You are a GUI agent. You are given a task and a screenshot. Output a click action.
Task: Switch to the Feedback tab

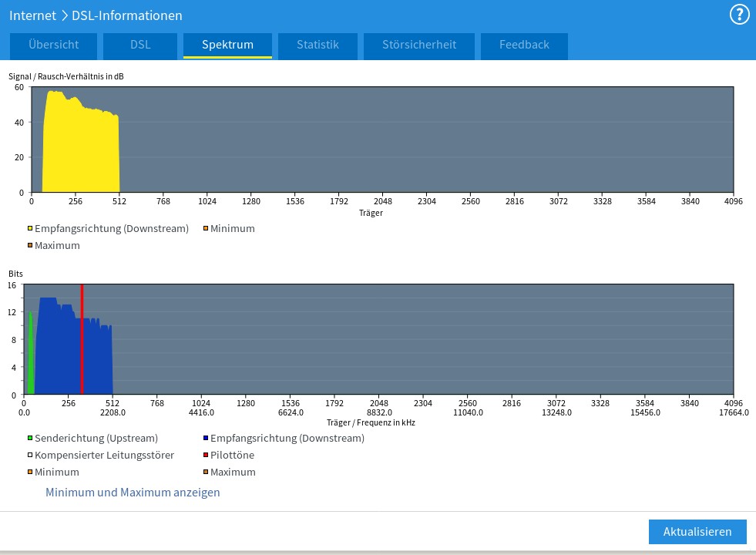coord(524,45)
